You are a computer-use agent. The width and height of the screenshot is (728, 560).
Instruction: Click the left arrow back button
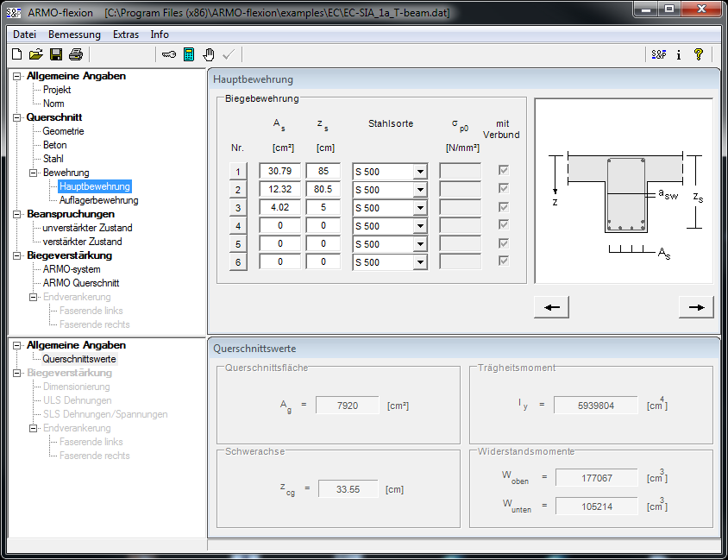pyautogui.click(x=551, y=307)
